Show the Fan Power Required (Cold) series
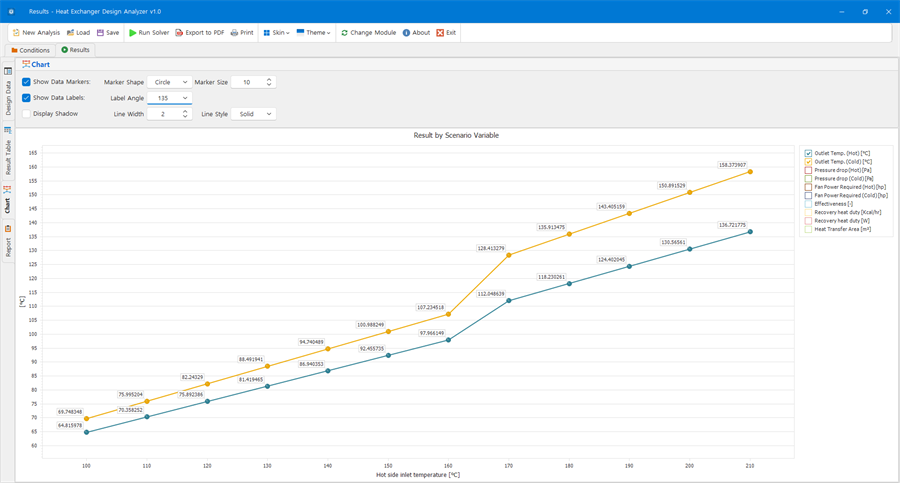The width and height of the screenshot is (900, 483). tap(808, 195)
